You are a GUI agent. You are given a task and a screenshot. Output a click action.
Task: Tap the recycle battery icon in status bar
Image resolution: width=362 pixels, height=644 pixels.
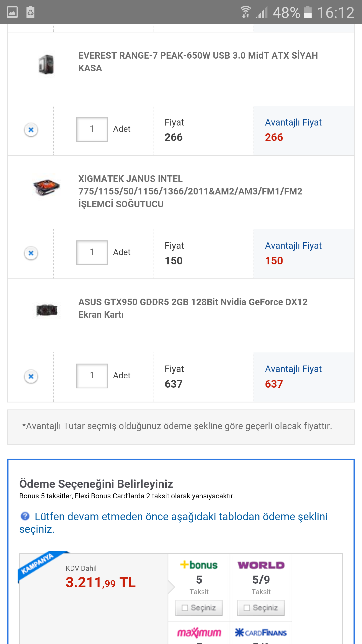[30, 12]
